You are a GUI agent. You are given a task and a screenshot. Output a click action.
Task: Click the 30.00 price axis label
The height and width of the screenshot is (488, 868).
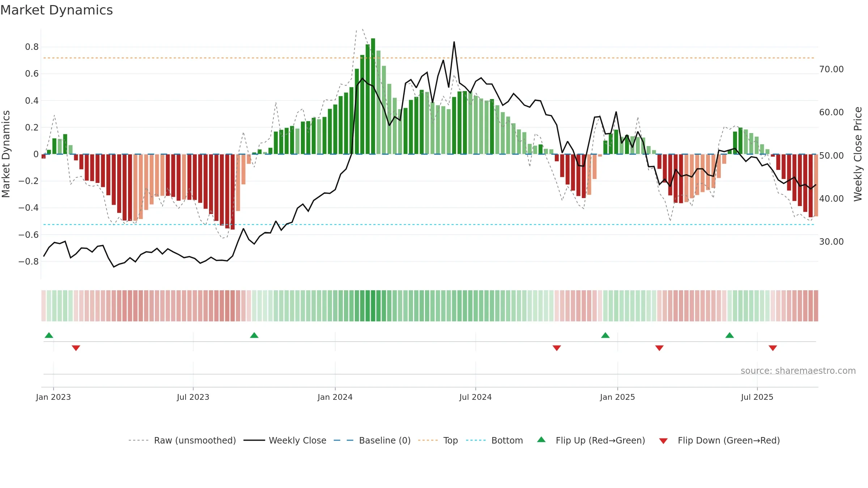click(831, 241)
